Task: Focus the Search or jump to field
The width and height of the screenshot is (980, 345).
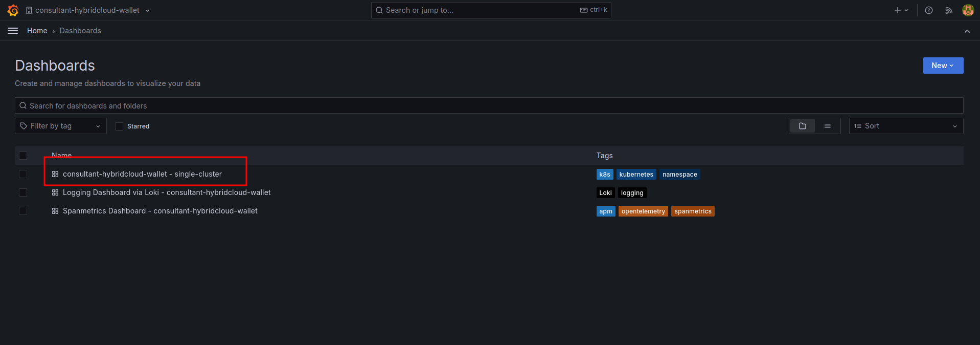Action: [491, 10]
